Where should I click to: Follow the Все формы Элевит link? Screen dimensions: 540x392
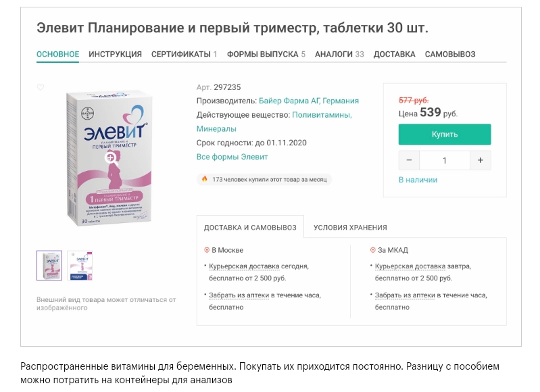pos(232,157)
